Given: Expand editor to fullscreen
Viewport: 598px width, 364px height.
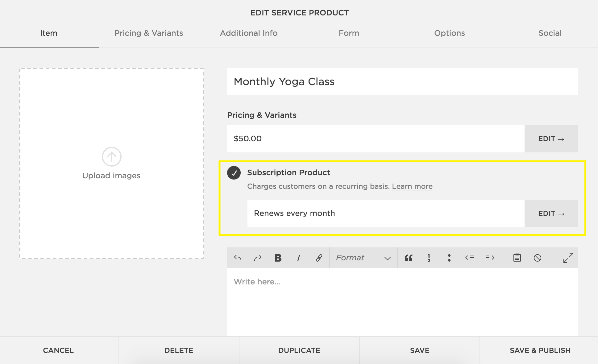Looking at the screenshot, I should click(x=568, y=258).
